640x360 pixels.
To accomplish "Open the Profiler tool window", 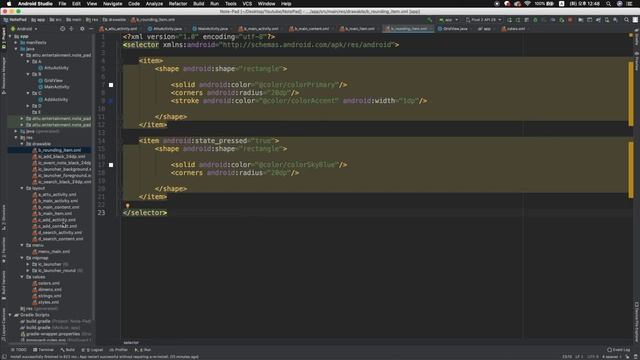I will [x=119, y=350].
